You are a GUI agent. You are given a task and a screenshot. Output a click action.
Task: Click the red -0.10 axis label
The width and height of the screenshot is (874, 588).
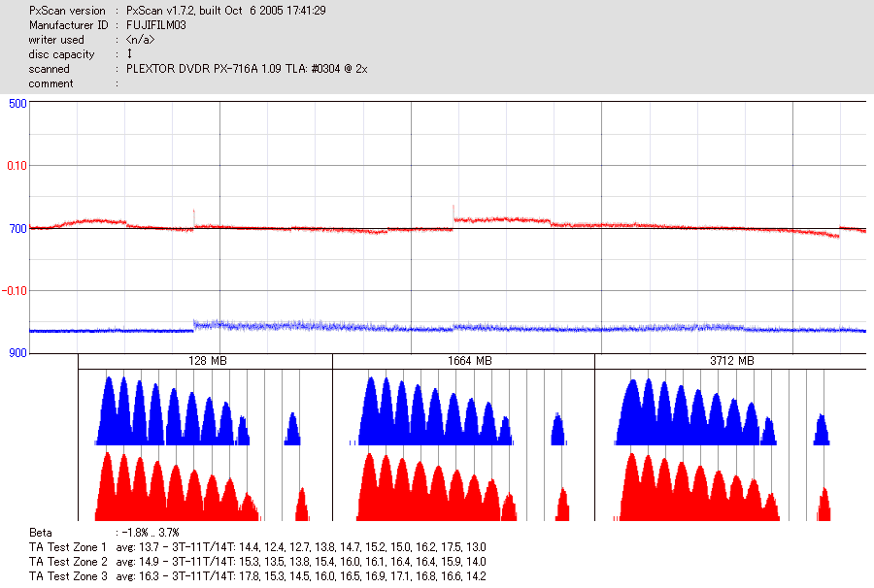tap(15, 291)
